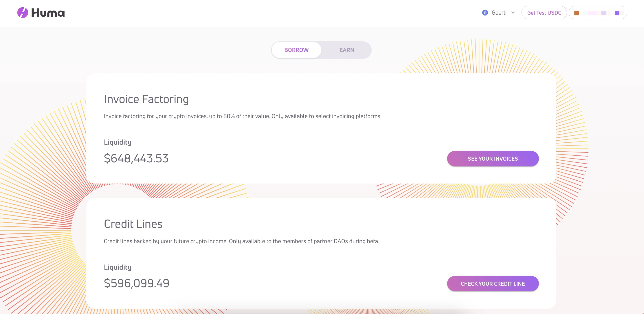Screen dimensions: 644x314
Task: Click the Ethereum network icon beside Goerli
Action: (x=485, y=13)
